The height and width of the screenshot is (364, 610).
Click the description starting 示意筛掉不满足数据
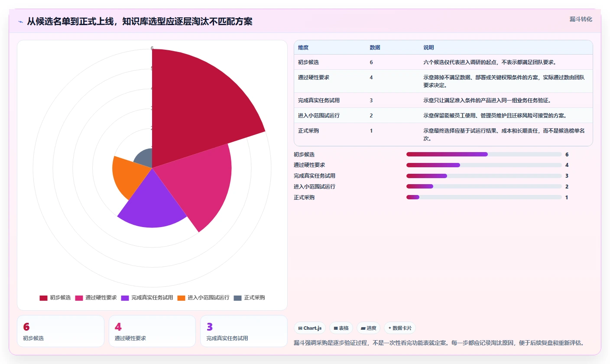tap(505, 81)
